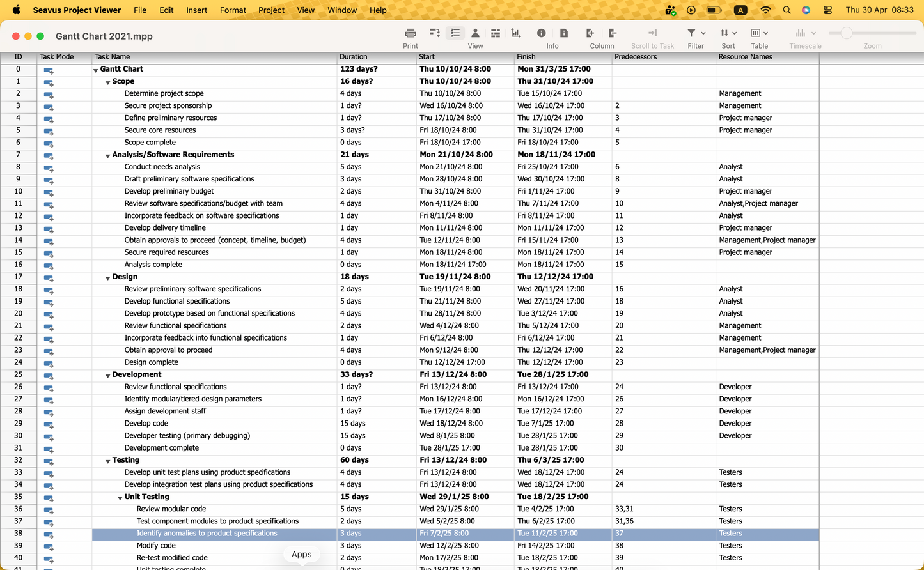This screenshot has width=924, height=570.
Task: Click task mode icon in row 38
Action: pyautogui.click(x=49, y=534)
